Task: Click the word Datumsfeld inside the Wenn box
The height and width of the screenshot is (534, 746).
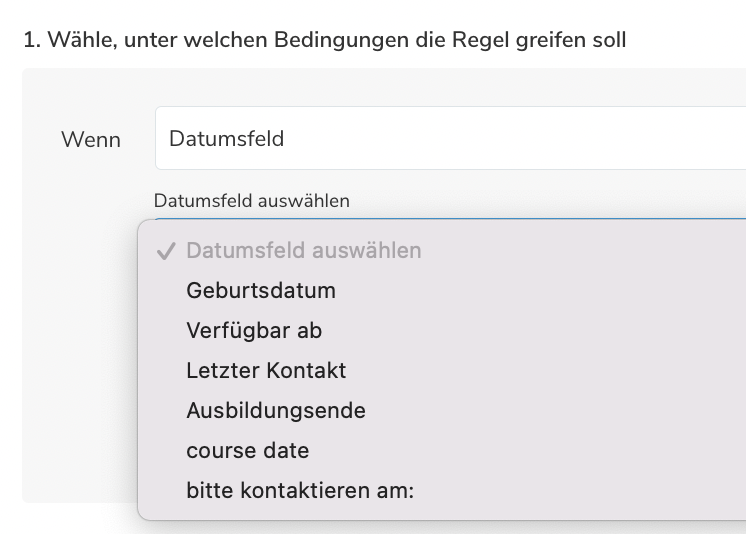Action: point(227,139)
